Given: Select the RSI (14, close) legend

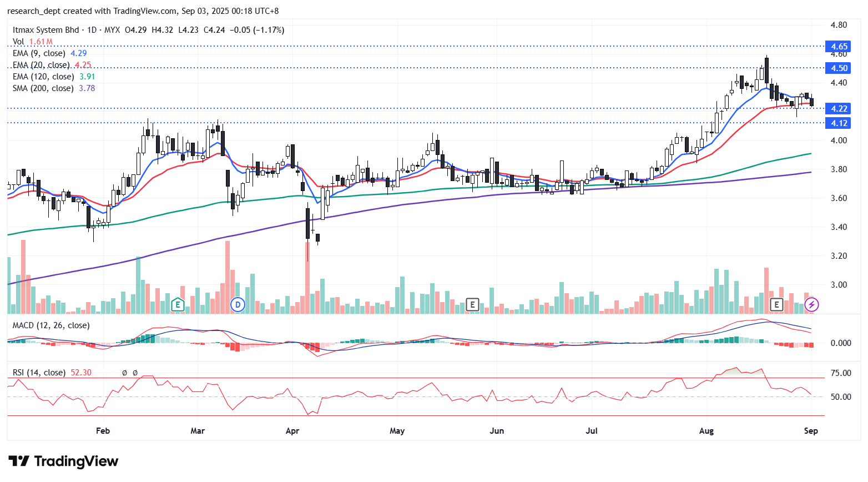Looking at the screenshot, I should click(39, 373).
